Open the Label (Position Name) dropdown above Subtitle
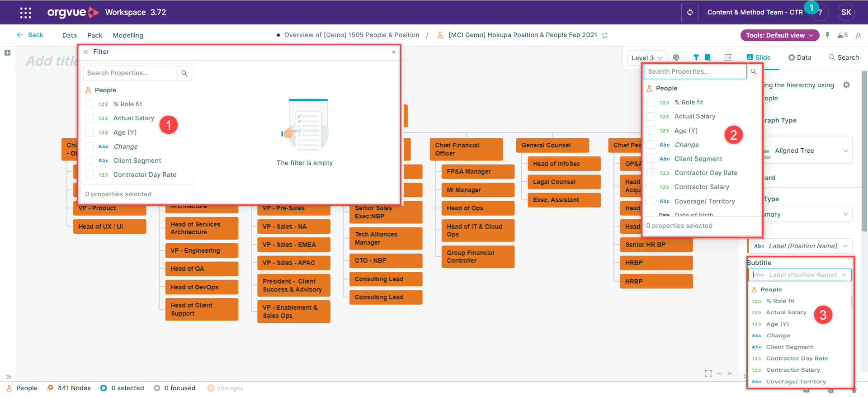868x397 pixels. click(800, 246)
